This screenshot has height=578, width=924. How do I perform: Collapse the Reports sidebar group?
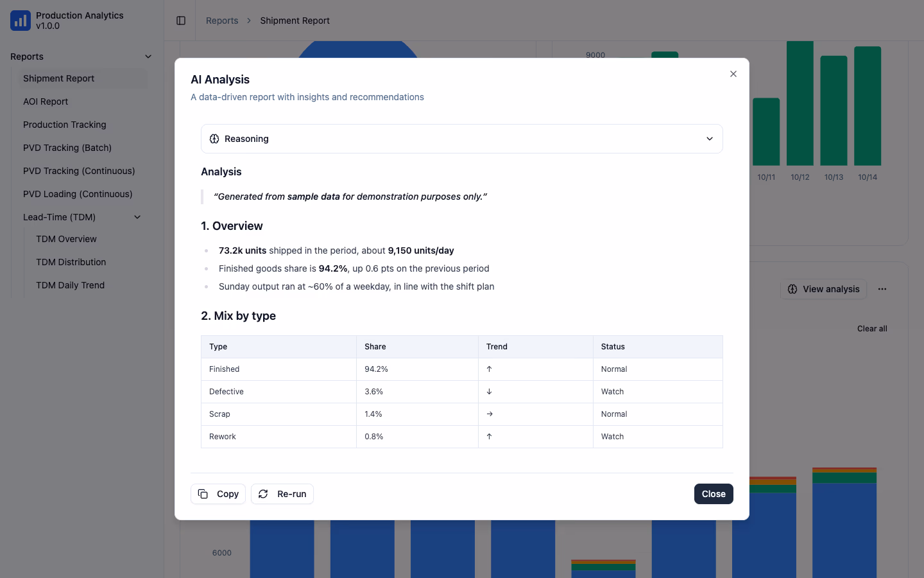tap(148, 57)
